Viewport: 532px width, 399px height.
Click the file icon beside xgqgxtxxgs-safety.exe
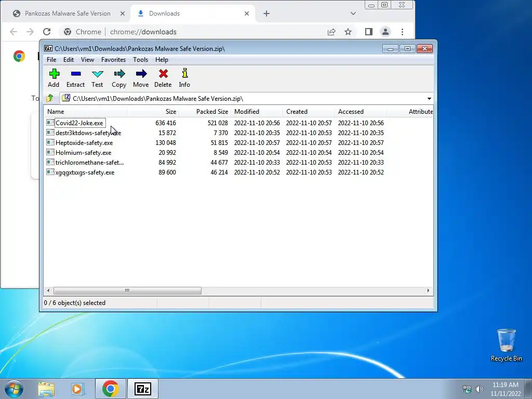point(50,172)
